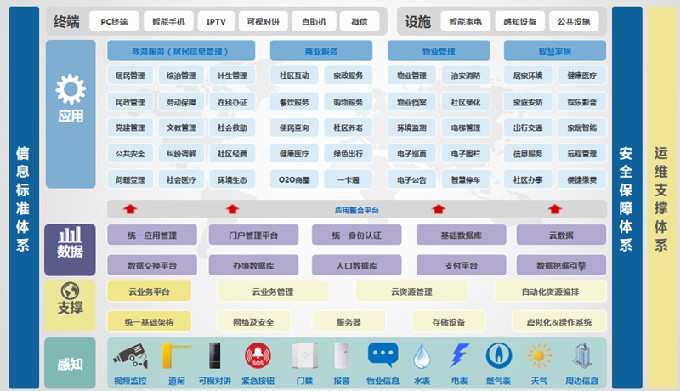Viewport: 680px width, 391px height.
Task: Select the IPTV terminal box
Action: [216, 22]
